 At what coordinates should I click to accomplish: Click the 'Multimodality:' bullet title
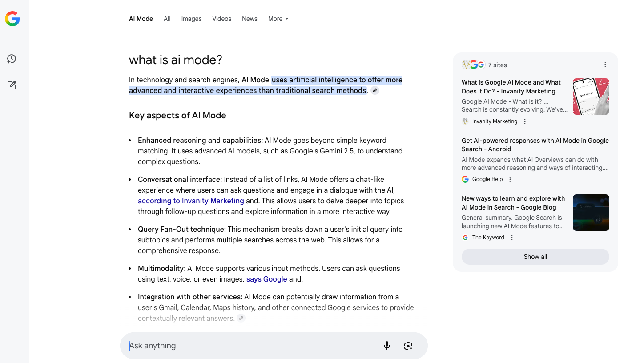tap(161, 268)
